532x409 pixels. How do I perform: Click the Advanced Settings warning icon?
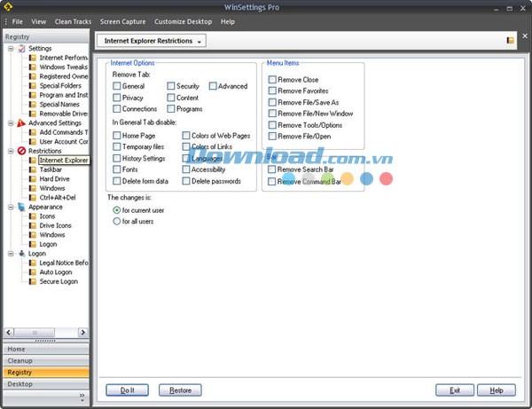click(21, 122)
